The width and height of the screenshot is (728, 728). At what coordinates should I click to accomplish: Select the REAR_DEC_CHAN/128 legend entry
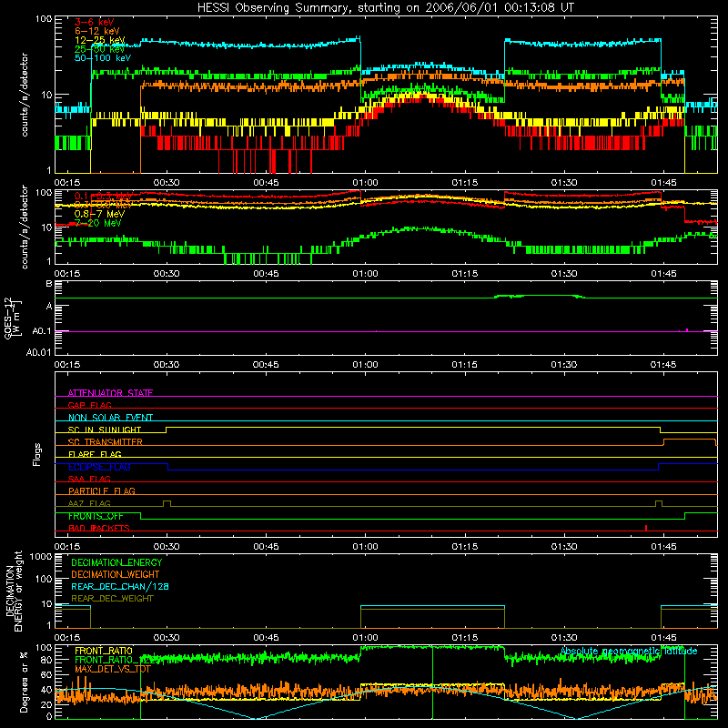[120, 586]
